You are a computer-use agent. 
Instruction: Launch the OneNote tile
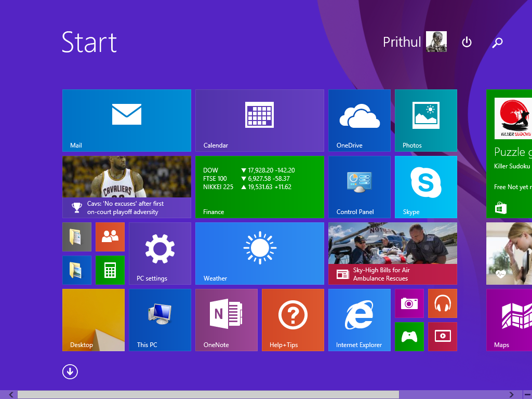[227, 320]
